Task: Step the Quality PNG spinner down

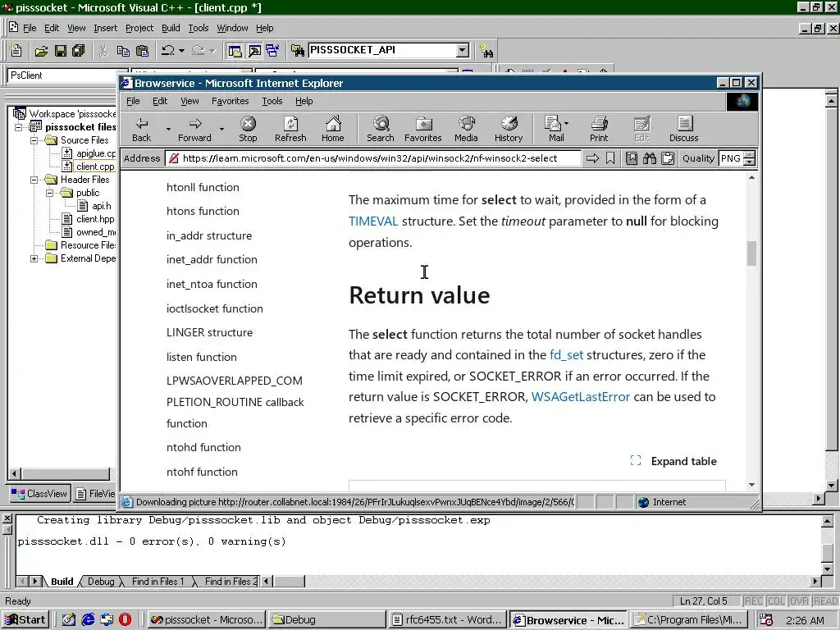Action: pos(750,162)
